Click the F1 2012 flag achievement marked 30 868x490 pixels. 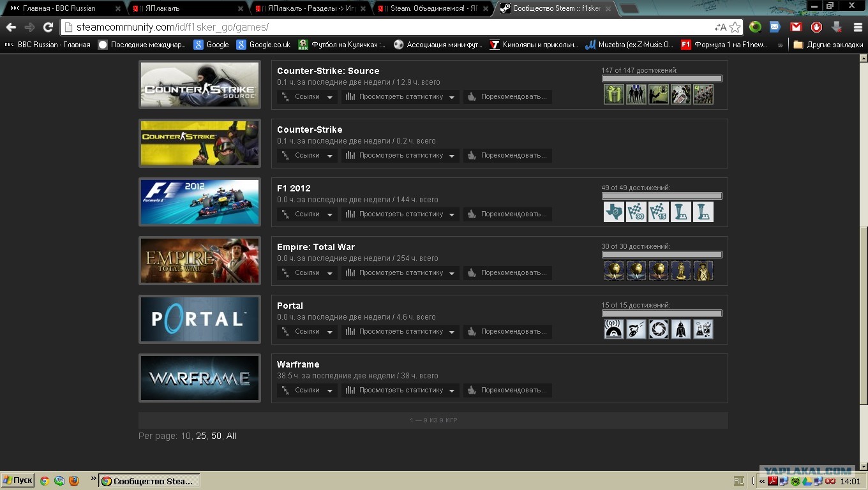[636, 212]
